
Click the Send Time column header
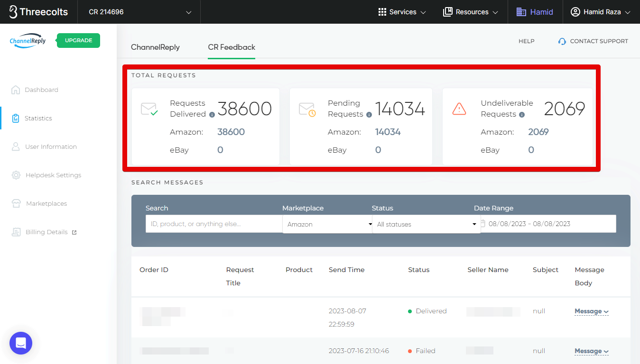tap(346, 270)
